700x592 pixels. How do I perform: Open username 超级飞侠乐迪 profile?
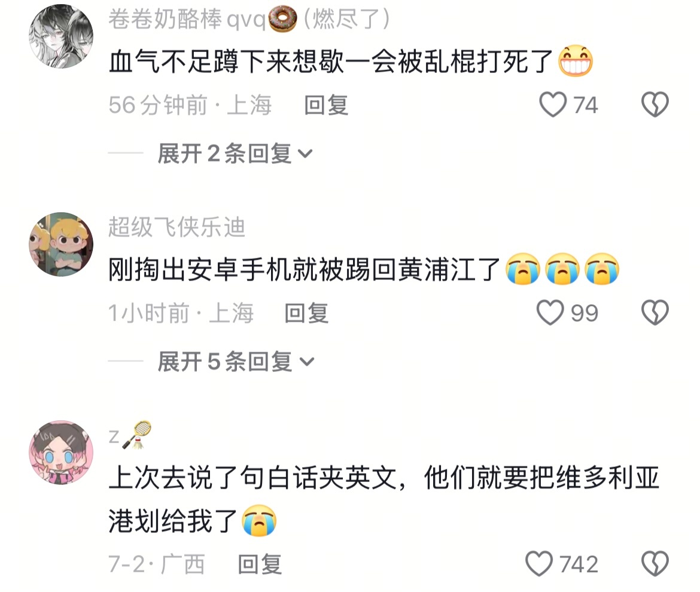pos(176,227)
